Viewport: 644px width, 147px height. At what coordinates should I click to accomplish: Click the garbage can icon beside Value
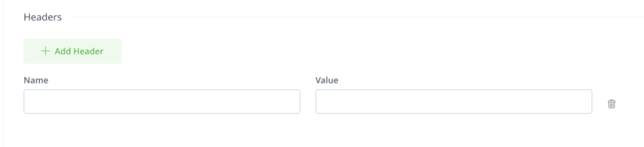tap(611, 104)
